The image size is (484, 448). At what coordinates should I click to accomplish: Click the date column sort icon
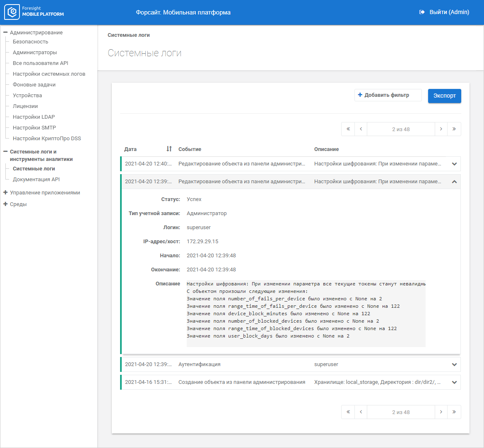(x=169, y=149)
